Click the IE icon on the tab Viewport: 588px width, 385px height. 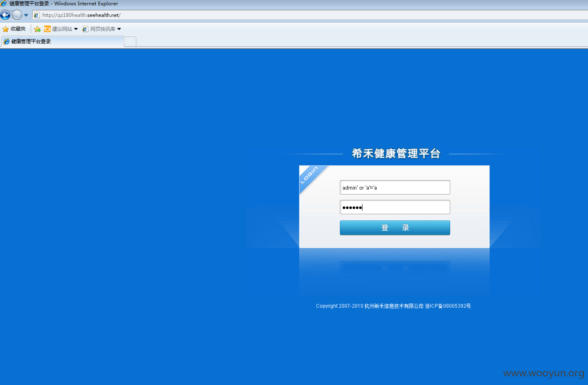point(7,42)
